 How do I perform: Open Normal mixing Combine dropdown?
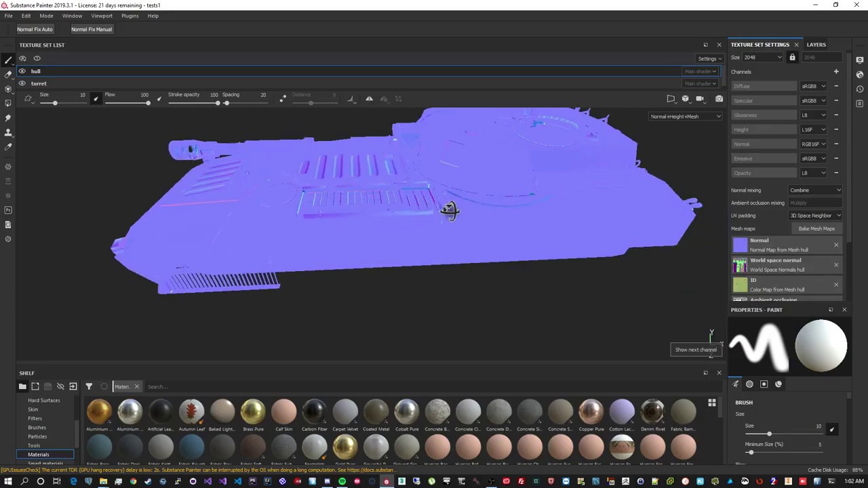pyautogui.click(x=815, y=190)
